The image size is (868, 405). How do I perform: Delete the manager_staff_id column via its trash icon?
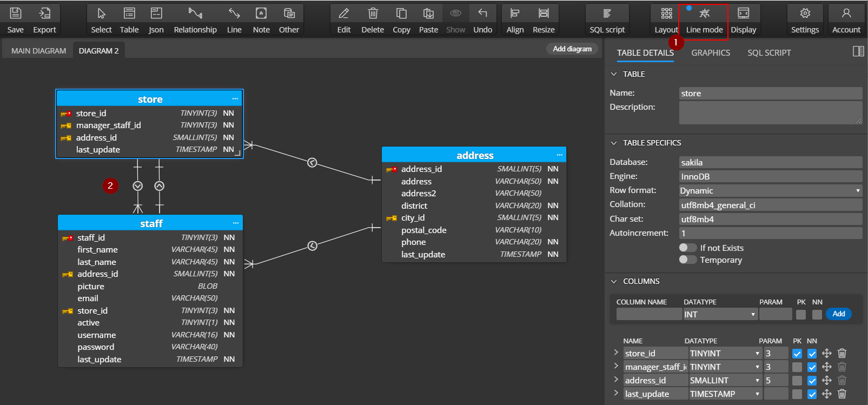click(x=842, y=367)
